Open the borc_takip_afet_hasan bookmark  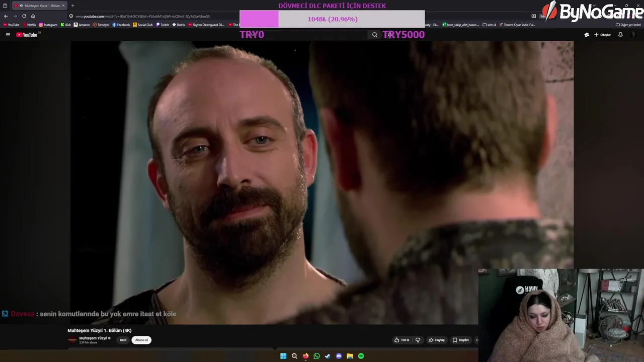(461, 25)
